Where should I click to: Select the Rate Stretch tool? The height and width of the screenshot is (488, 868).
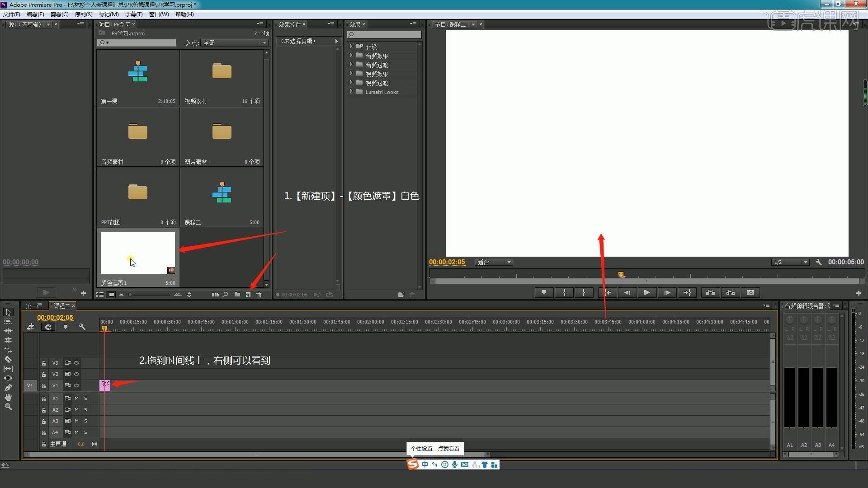coord(8,350)
